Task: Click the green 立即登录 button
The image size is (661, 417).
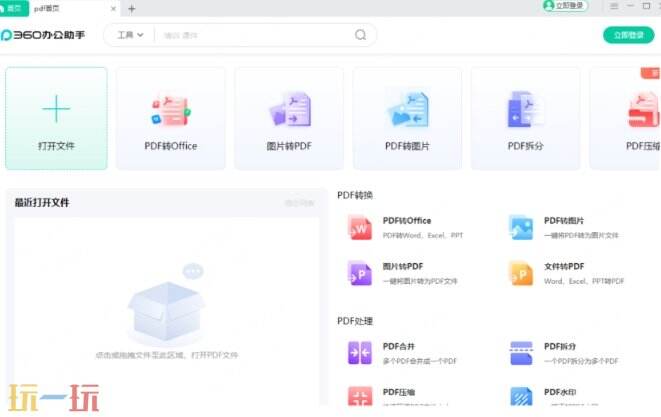Action: click(x=629, y=35)
